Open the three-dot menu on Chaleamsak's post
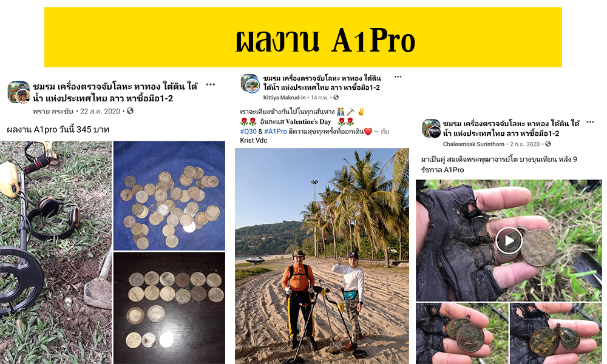607x364 pixels. (x=590, y=122)
